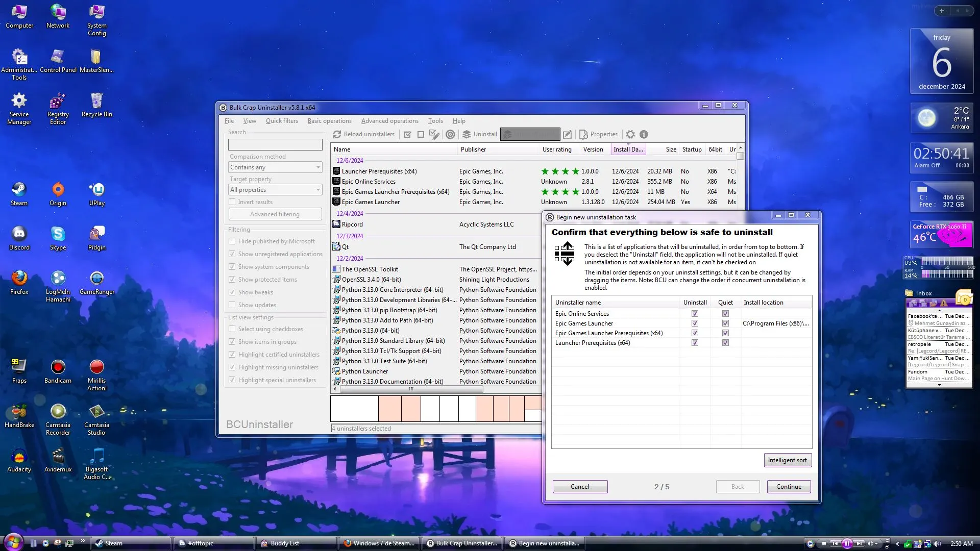The height and width of the screenshot is (551, 980).
Task: Open the GameRanger desktop shortcut
Action: (96, 283)
